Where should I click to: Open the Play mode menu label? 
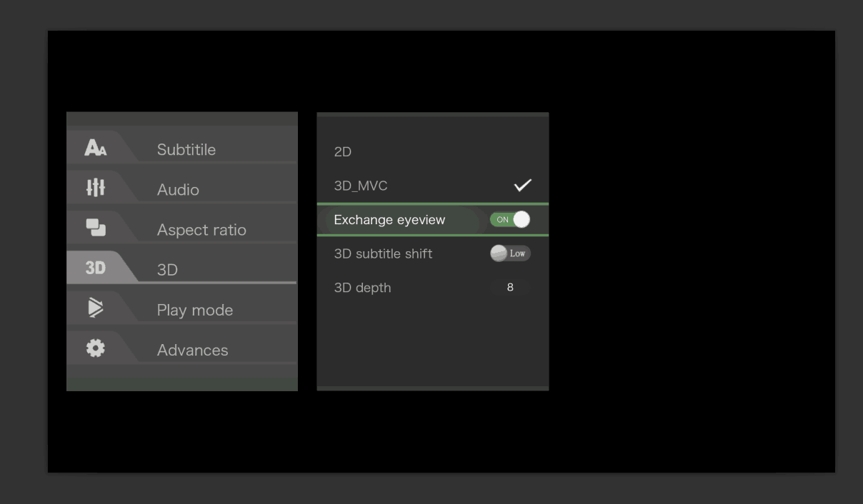pyautogui.click(x=195, y=310)
